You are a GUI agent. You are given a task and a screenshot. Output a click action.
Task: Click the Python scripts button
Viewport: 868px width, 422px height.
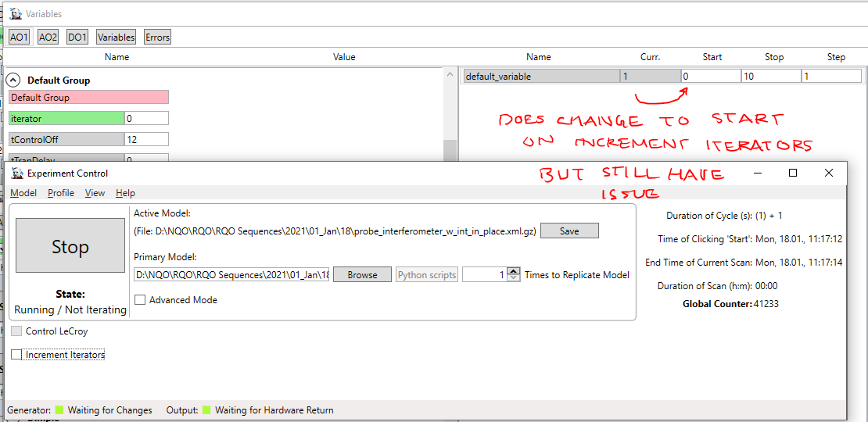(x=427, y=275)
